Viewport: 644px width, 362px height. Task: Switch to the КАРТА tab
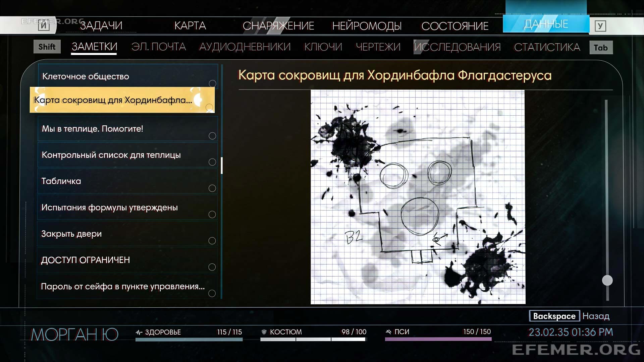click(x=190, y=25)
